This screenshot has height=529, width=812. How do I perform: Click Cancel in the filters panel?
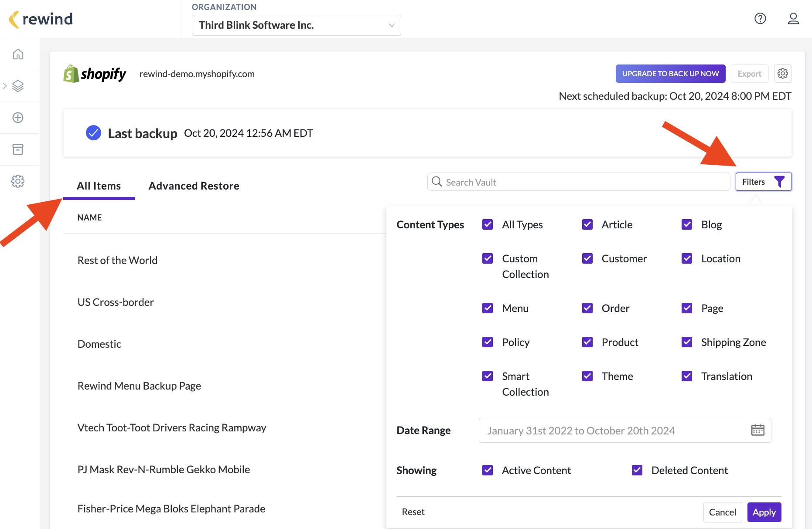pos(723,512)
